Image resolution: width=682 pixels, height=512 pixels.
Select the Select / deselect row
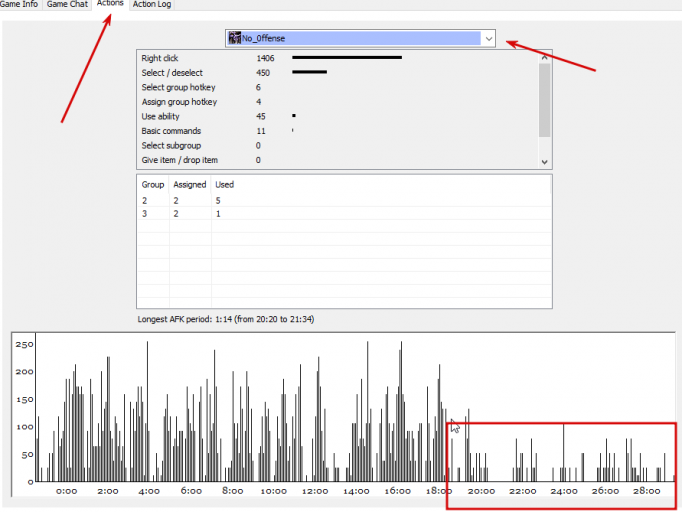click(x=338, y=73)
